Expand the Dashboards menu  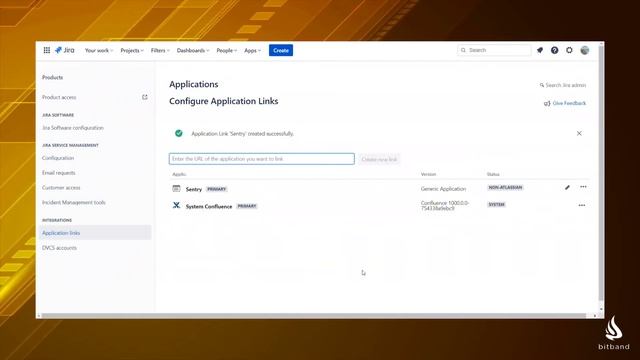click(x=193, y=51)
